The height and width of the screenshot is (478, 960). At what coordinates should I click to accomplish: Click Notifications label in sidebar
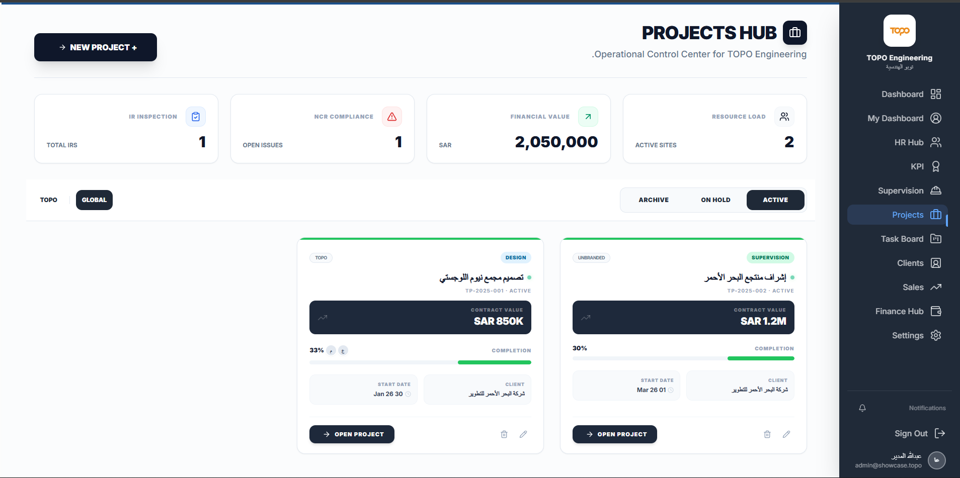tap(927, 408)
